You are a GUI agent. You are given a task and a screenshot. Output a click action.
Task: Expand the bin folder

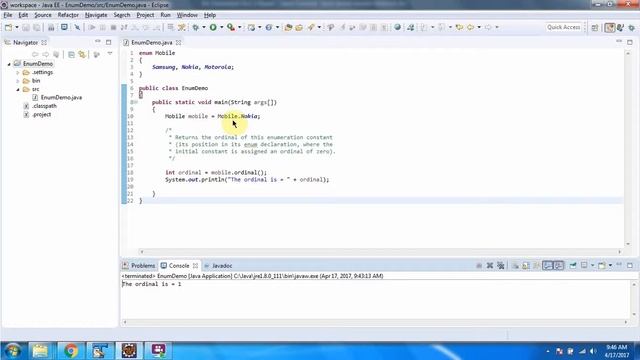(18, 81)
